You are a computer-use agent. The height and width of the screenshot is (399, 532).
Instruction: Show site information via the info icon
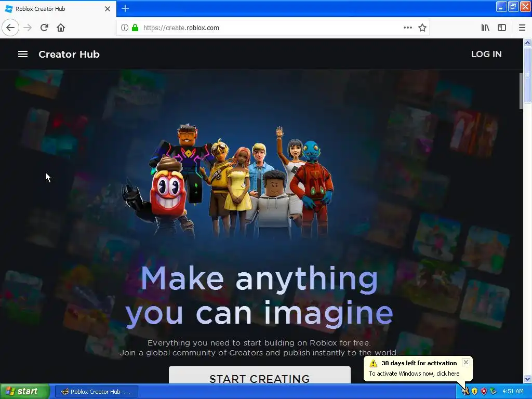coord(125,28)
